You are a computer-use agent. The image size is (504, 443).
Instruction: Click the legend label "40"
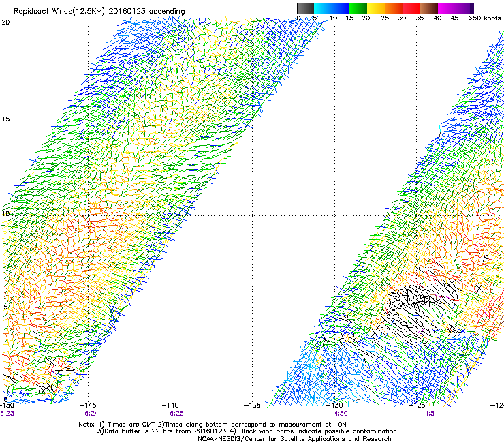click(x=437, y=18)
